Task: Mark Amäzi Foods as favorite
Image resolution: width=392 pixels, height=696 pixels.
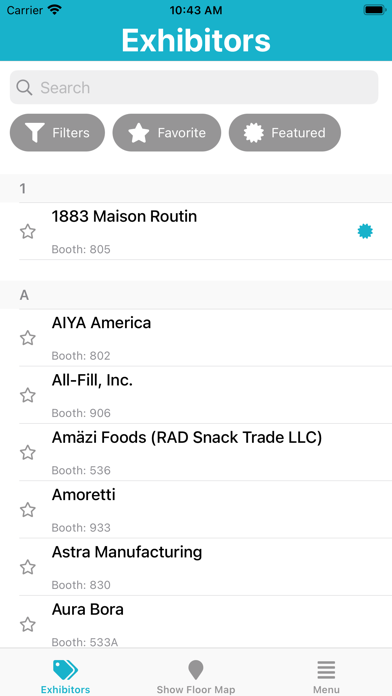Action: point(28,452)
